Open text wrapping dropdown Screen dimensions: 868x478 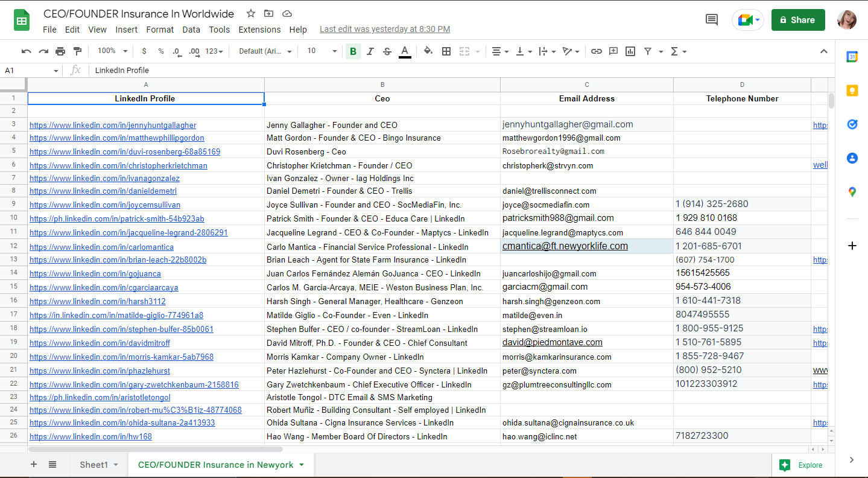pyautogui.click(x=547, y=51)
